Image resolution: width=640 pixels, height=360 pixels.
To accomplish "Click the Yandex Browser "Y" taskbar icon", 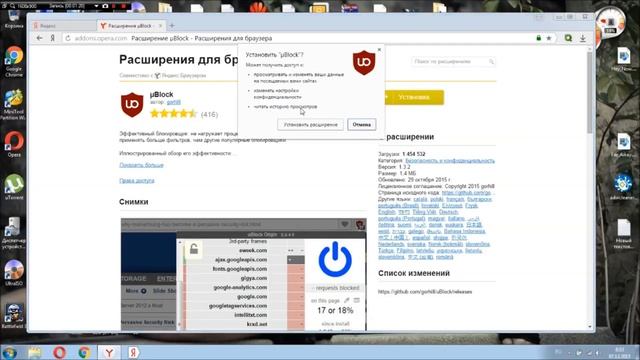I will [109, 352].
